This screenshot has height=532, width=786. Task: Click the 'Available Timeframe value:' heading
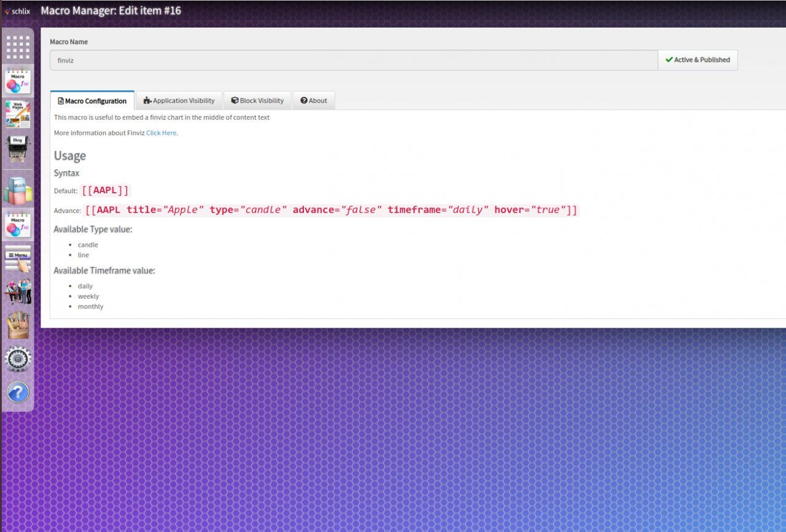(x=104, y=271)
